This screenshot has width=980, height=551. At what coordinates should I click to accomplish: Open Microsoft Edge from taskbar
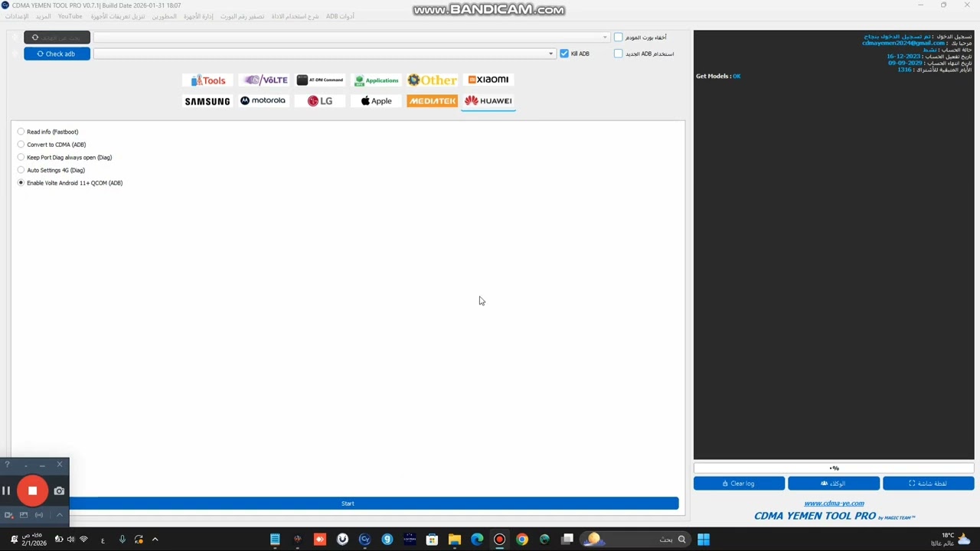click(477, 540)
